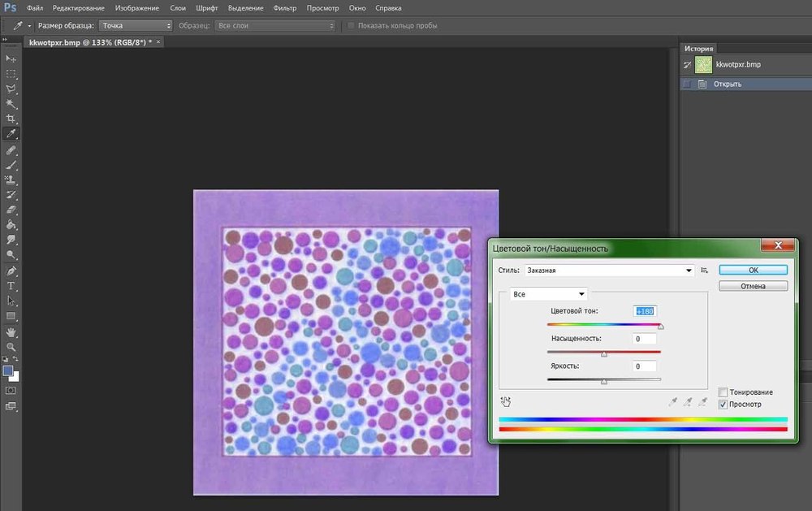The image size is (812, 511).
Task: Enable the Тонирование checkbox
Action: tap(723, 392)
